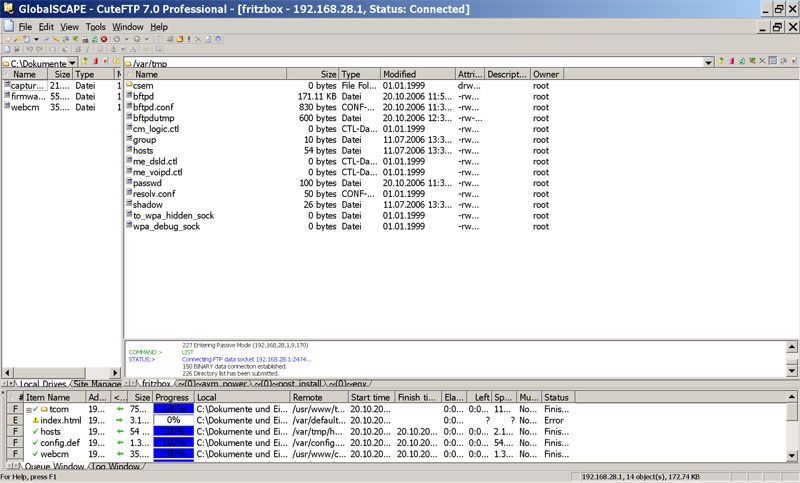Image resolution: width=800 pixels, height=483 pixels.
Task: Click the red Stop transfer icon
Action: tap(104, 39)
